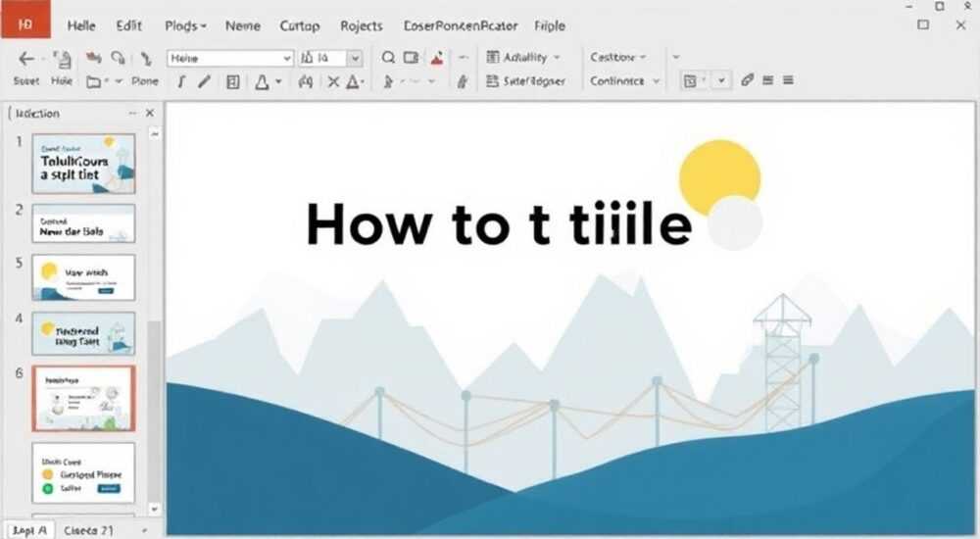The width and height of the screenshot is (980, 539).
Task: Click the magnifier search icon
Action: coord(388,58)
